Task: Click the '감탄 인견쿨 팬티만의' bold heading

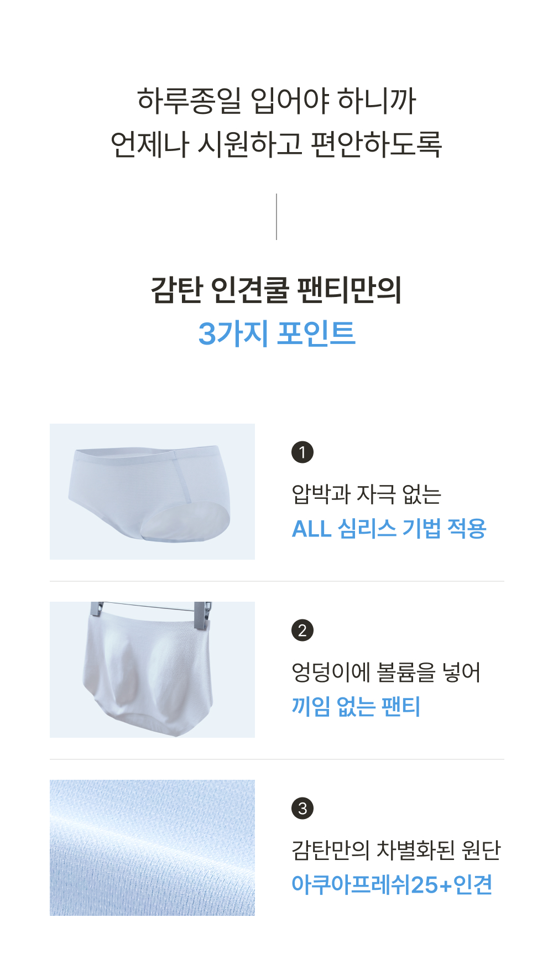Action: tap(276, 289)
